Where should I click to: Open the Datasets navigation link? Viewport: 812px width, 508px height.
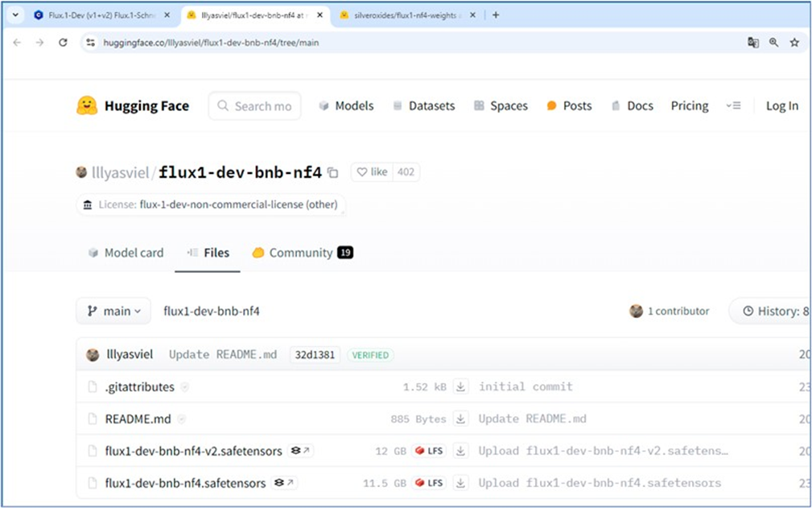tap(423, 105)
